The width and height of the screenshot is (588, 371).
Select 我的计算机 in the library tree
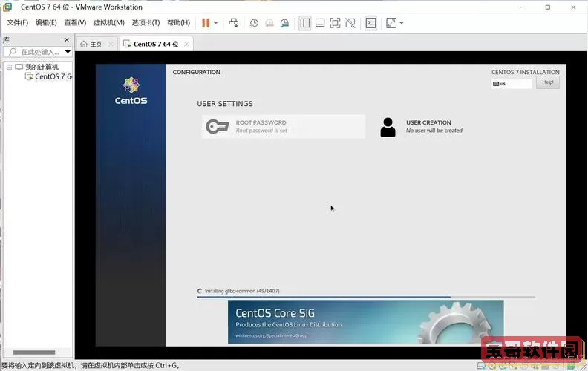[x=42, y=67]
